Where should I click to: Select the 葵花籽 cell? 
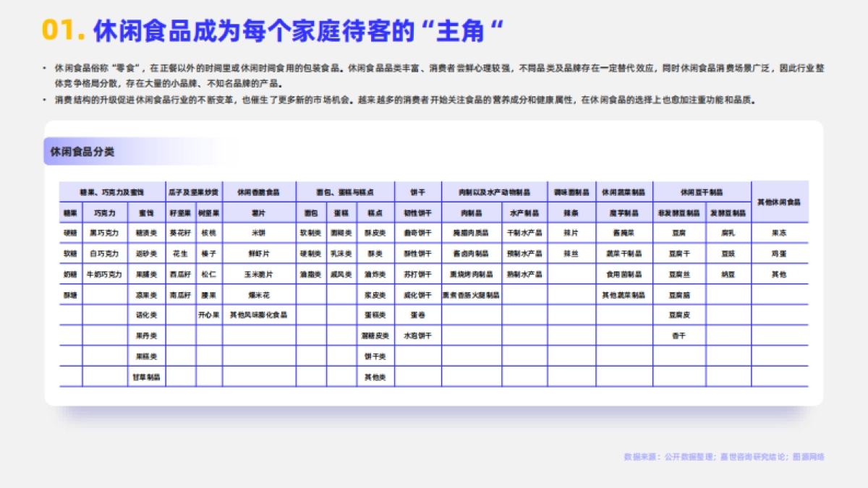pos(180,234)
